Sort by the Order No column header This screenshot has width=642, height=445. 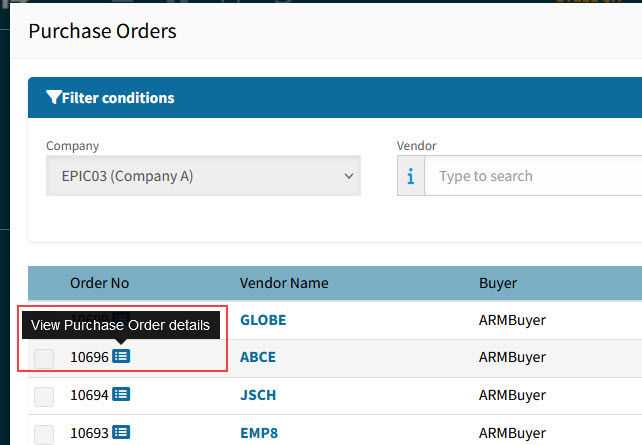(x=99, y=283)
